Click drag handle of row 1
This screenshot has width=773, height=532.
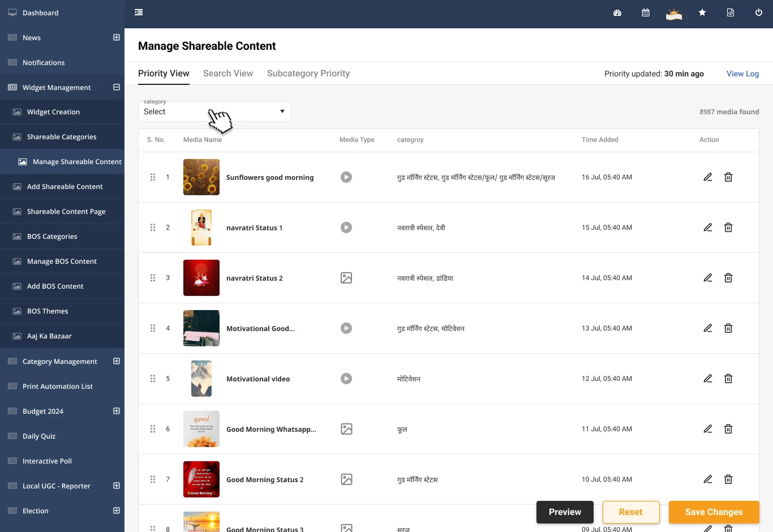153,177
